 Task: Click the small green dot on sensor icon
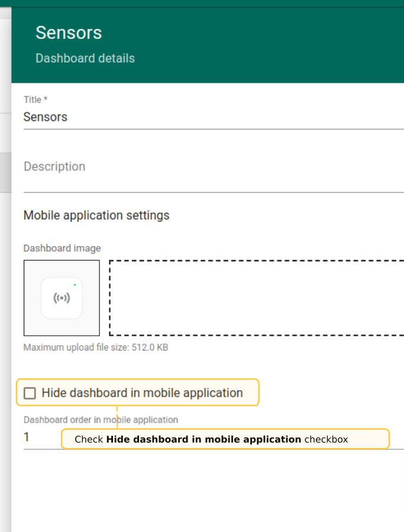click(75, 285)
